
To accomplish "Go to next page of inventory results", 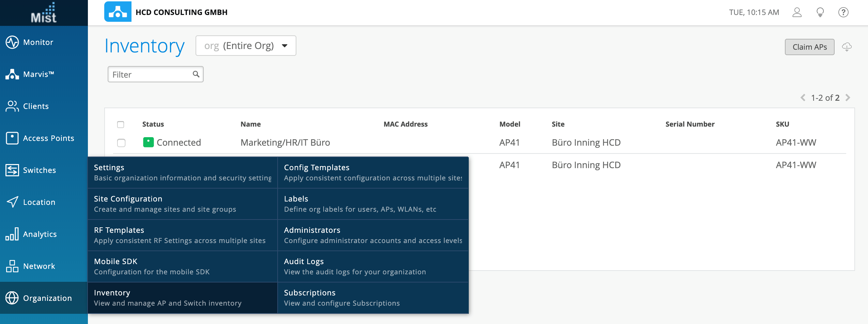I will coord(848,98).
